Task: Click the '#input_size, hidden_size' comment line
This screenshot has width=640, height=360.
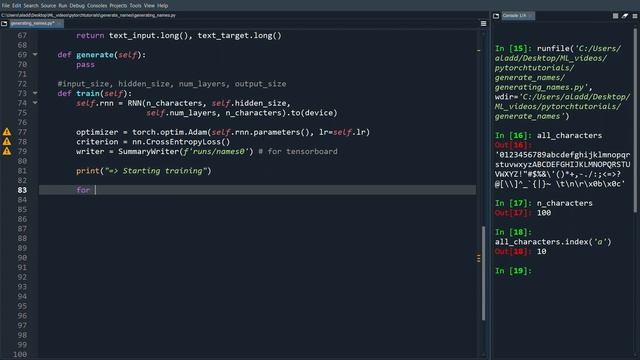Action: 172,84
